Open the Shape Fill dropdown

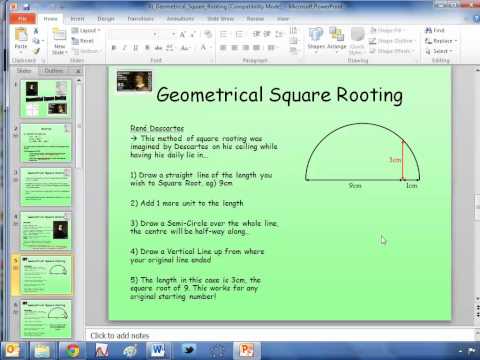pyautogui.click(x=388, y=30)
